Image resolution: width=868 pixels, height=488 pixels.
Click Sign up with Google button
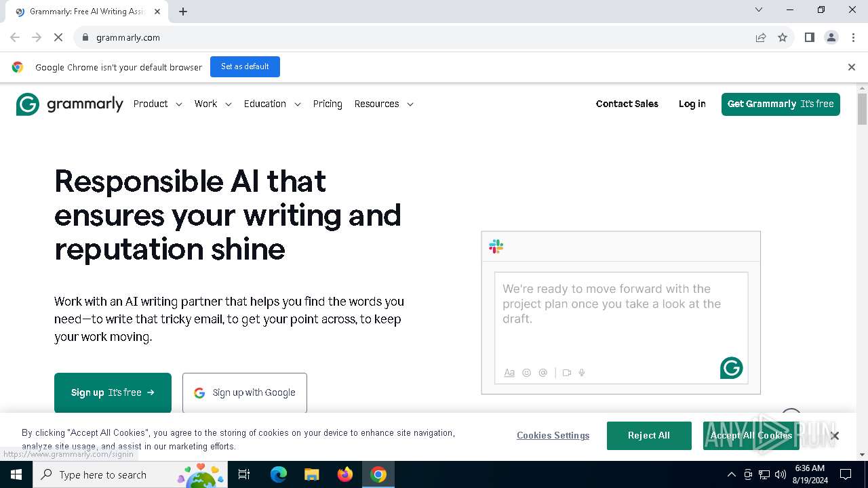tap(245, 392)
